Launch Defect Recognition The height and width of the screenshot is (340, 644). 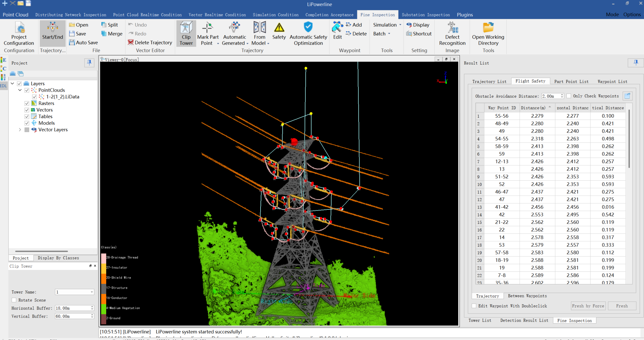(x=452, y=34)
